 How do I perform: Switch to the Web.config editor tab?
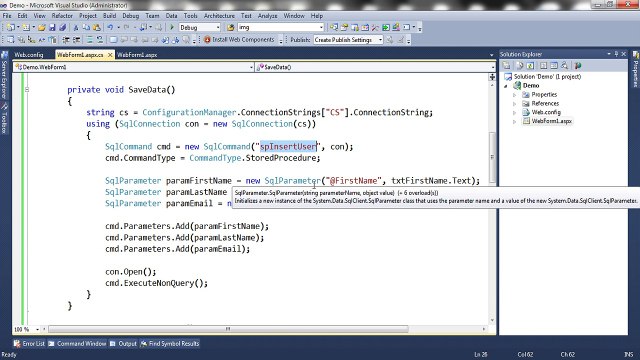click(x=29, y=55)
